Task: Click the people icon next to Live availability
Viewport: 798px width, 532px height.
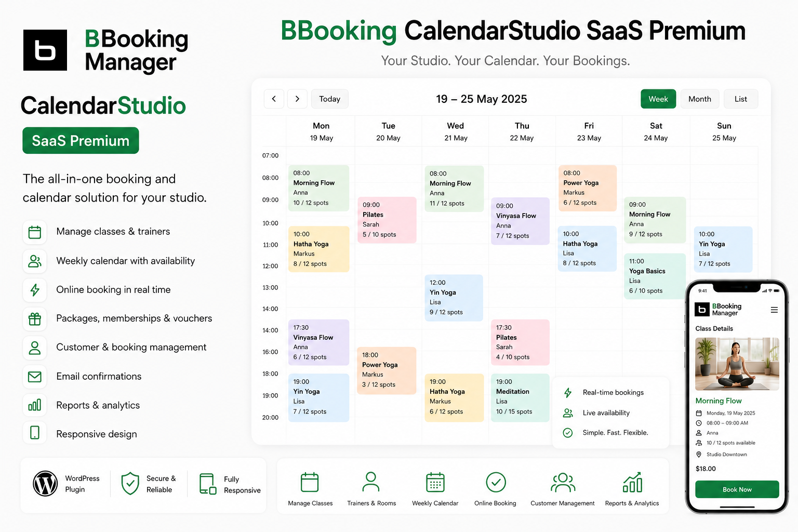Action: 568,413
